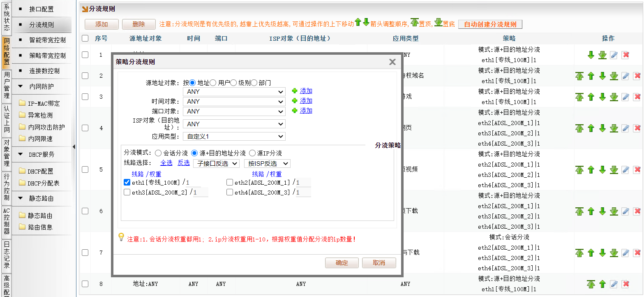Click the weight field next to eth3[ADSL_200M_2]
Screen dimensions: 644x297
[201, 192]
